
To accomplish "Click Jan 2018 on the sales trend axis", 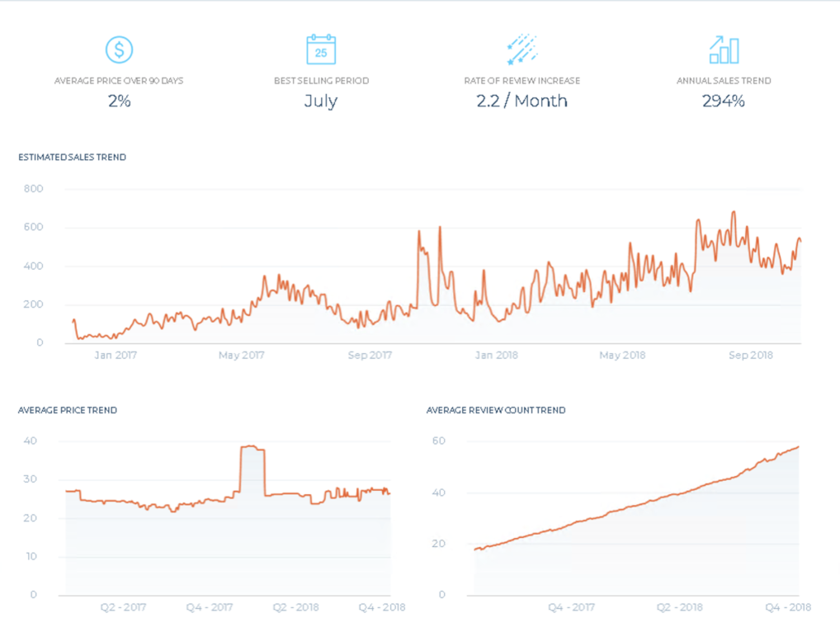I will 495,356.
